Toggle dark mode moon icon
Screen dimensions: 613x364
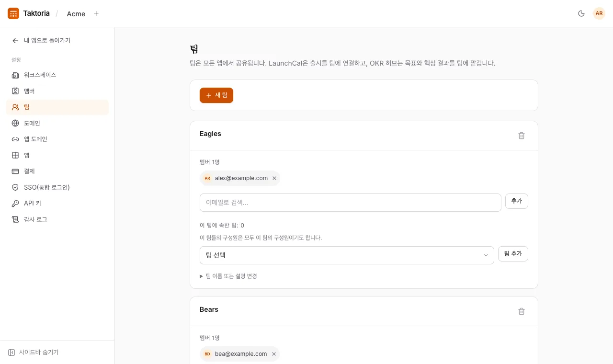(x=581, y=13)
